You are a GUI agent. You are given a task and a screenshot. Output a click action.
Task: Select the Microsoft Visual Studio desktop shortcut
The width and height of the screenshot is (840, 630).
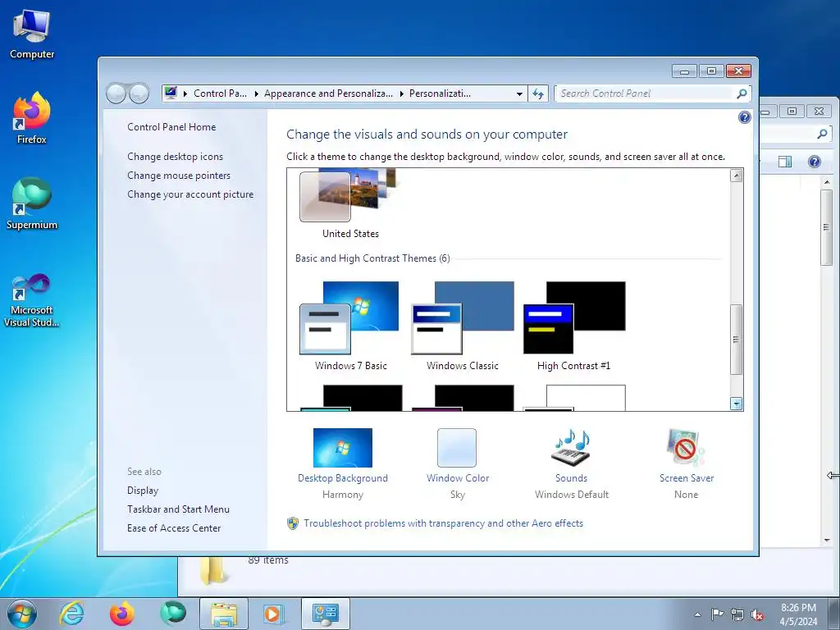[x=32, y=300]
